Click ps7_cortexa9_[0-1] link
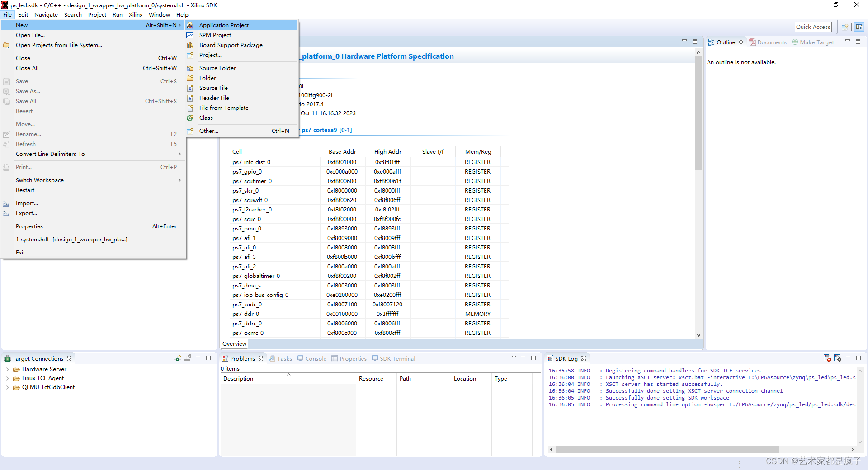This screenshot has width=868, height=470. (x=326, y=130)
